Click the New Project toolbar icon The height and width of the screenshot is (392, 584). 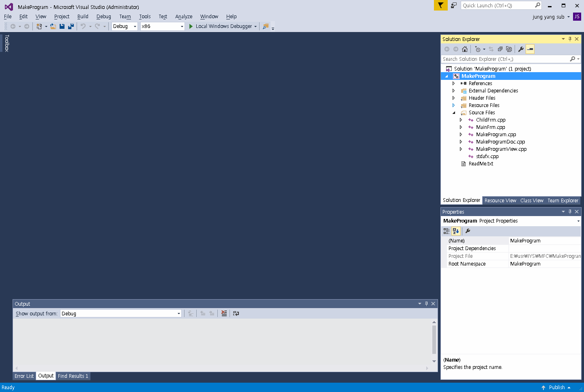tap(39, 26)
